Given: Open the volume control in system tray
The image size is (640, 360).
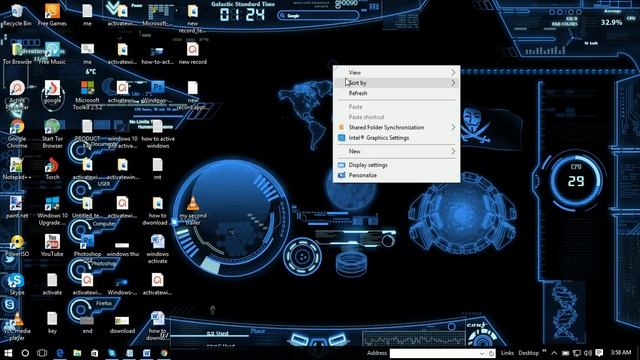Looking at the screenshot, I should point(588,353).
